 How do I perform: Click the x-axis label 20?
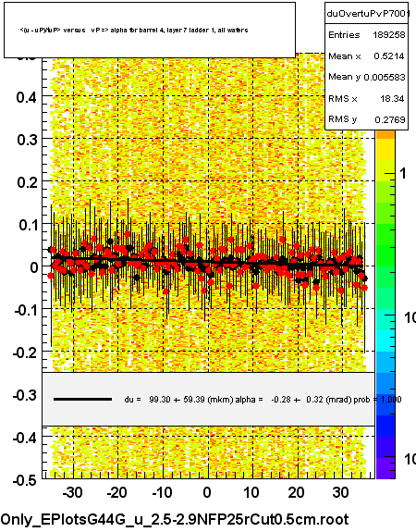click(296, 492)
